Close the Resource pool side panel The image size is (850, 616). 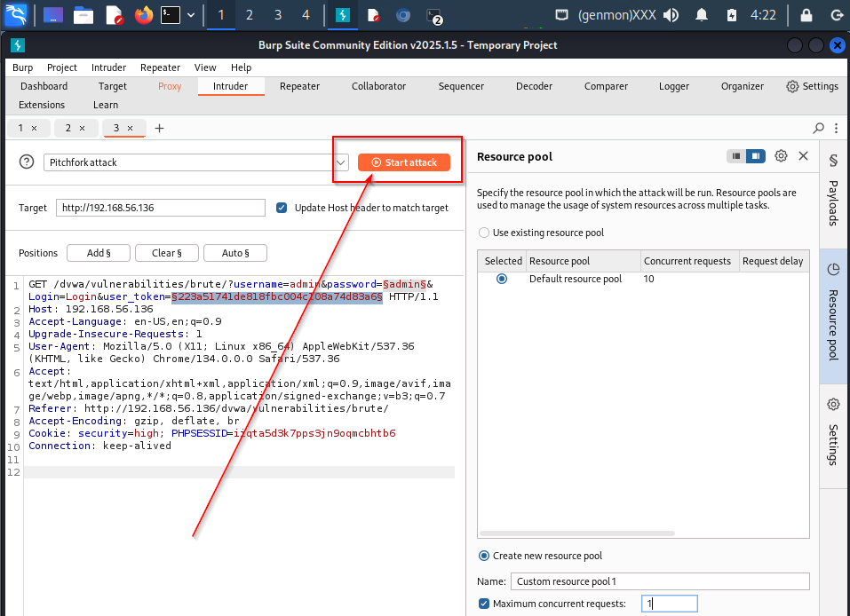click(x=804, y=156)
